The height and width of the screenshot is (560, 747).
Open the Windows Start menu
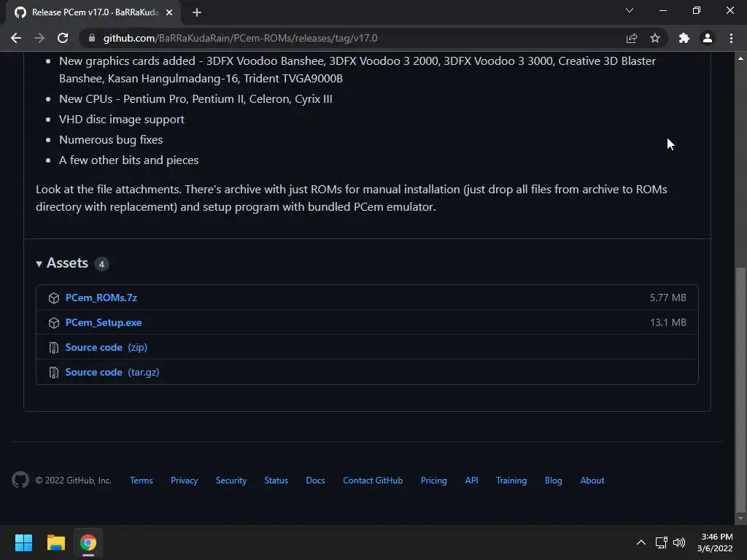click(23, 542)
